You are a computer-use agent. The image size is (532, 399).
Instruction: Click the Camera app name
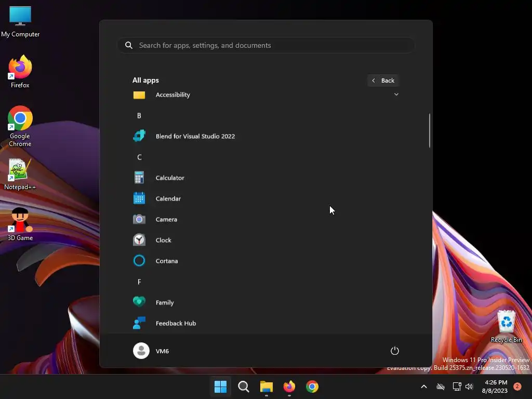(166, 220)
